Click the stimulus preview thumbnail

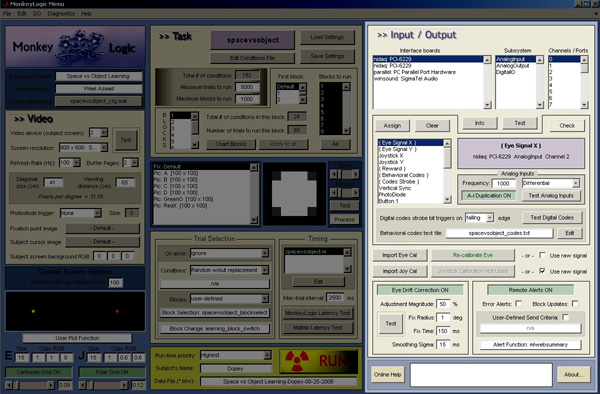294,194
